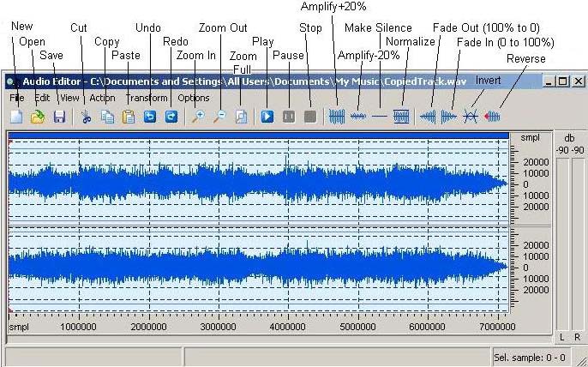Click the New file toolbar icon
Screen dimensions: 588x367
[16, 117]
